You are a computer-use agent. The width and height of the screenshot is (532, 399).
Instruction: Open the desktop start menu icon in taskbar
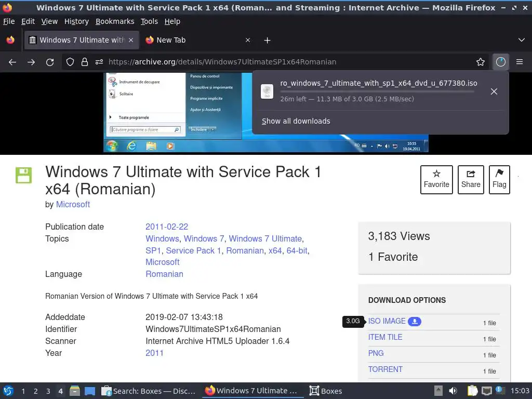8,391
